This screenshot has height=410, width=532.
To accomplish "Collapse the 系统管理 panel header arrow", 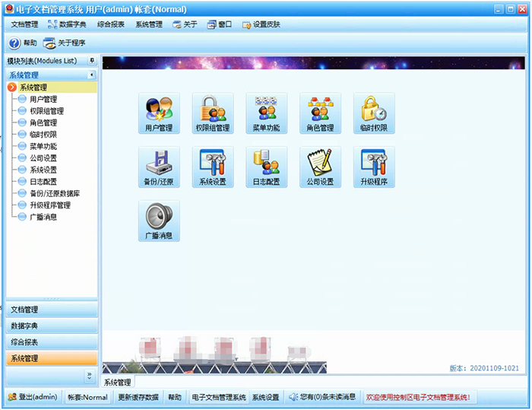I will click(91, 75).
